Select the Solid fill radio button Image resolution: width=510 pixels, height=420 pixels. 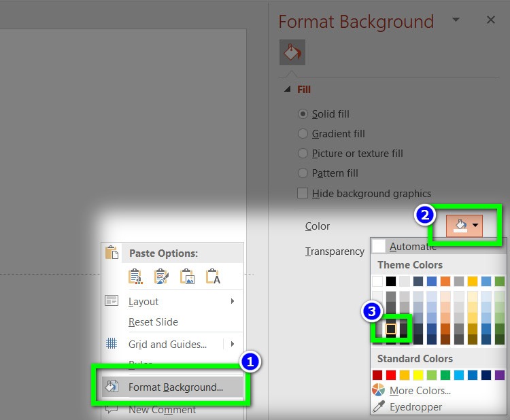pos(303,114)
